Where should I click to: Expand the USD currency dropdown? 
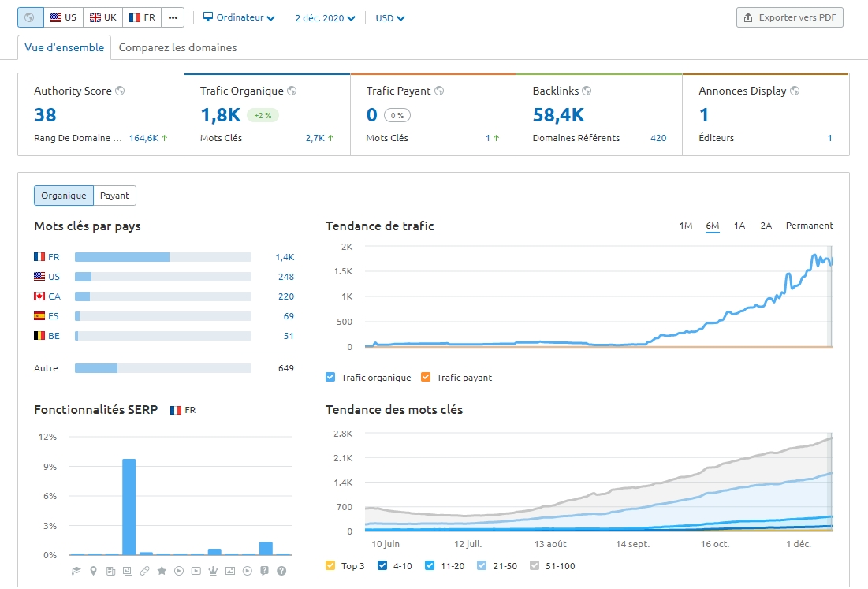point(390,18)
